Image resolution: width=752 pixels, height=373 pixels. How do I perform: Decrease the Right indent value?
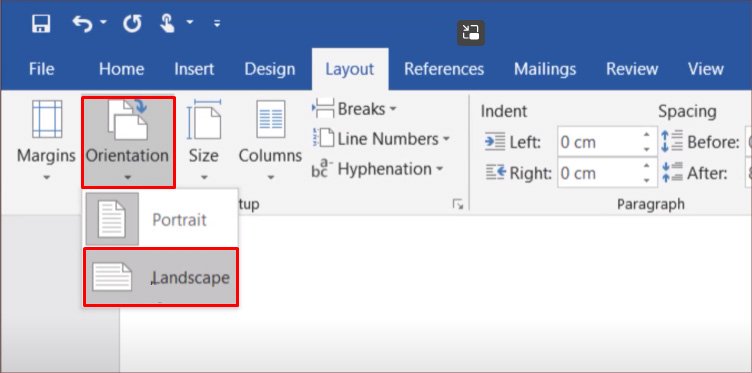647,180
